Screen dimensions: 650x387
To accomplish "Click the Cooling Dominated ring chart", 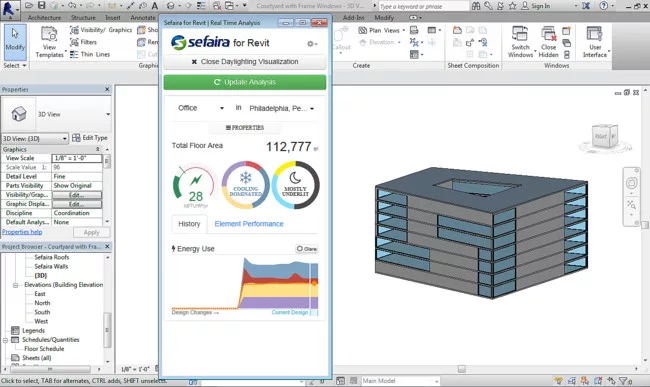I will 245,185.
